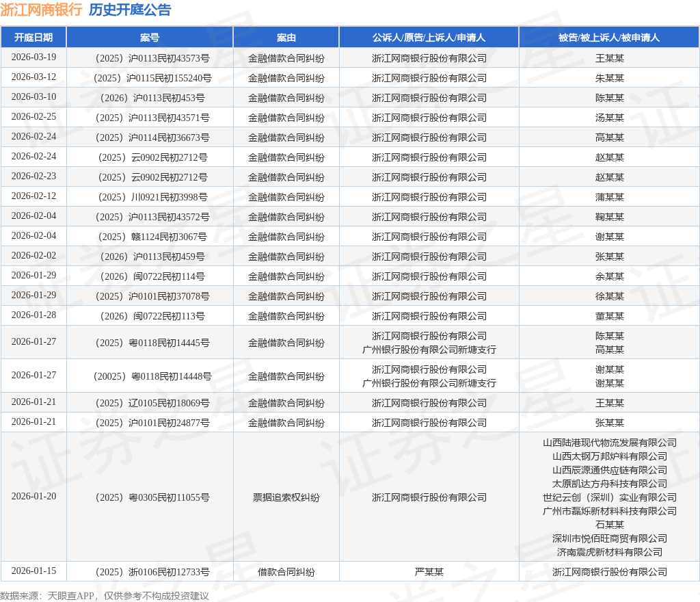Image resolution: width=700 pixels, height=602 pixels.
Task: Select case number (2025)粤0118民初14445号
Action: (152, 343)
